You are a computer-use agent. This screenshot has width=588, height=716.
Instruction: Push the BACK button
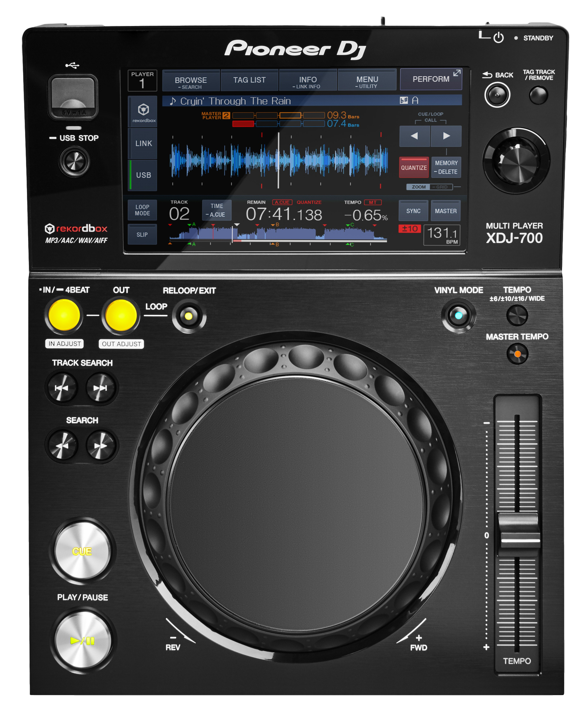[497, 95]
